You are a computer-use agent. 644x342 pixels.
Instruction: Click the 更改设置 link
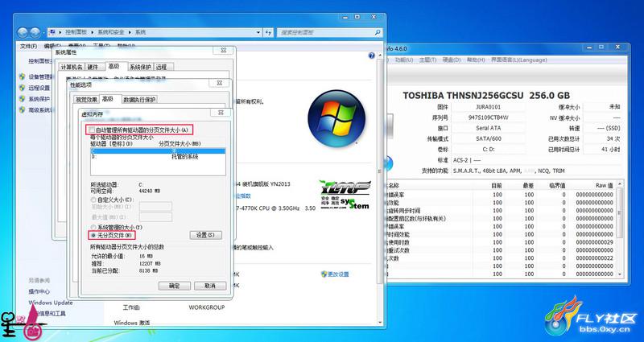[x=338, y=274]
